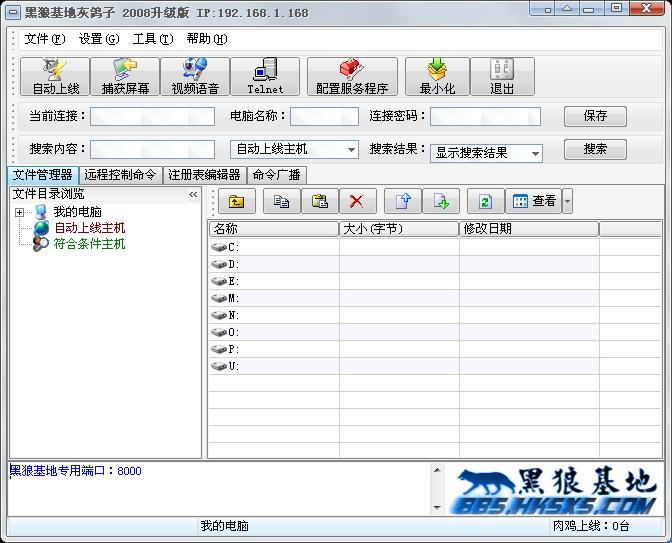Click the refresh file list icon
672x543 pixels.
pos(485,201)
